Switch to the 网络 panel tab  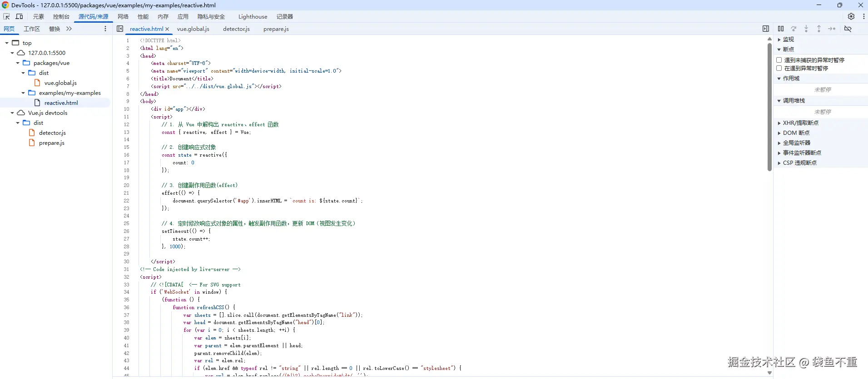[x=123, y=16]
